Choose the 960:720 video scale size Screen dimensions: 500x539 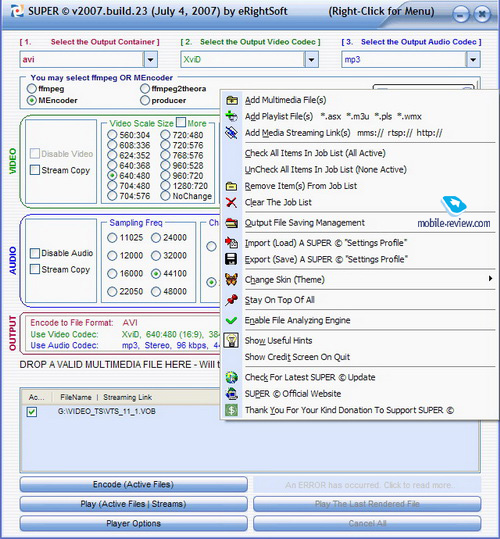[x=165, y=176]
